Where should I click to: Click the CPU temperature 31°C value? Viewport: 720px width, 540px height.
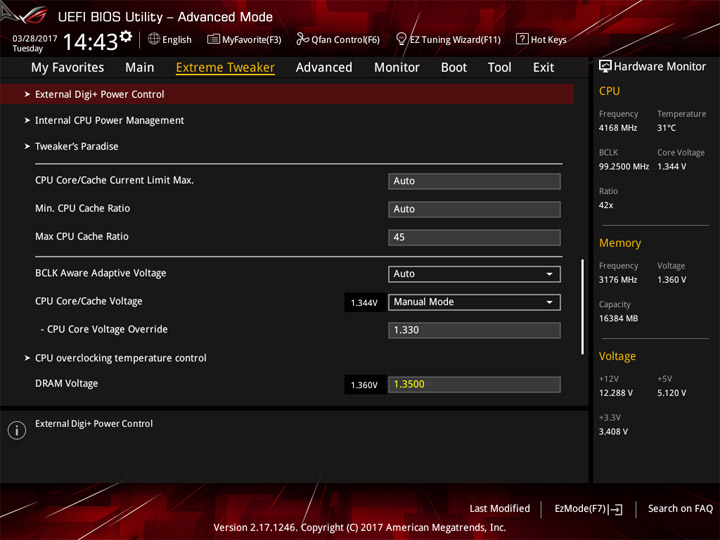667,128
